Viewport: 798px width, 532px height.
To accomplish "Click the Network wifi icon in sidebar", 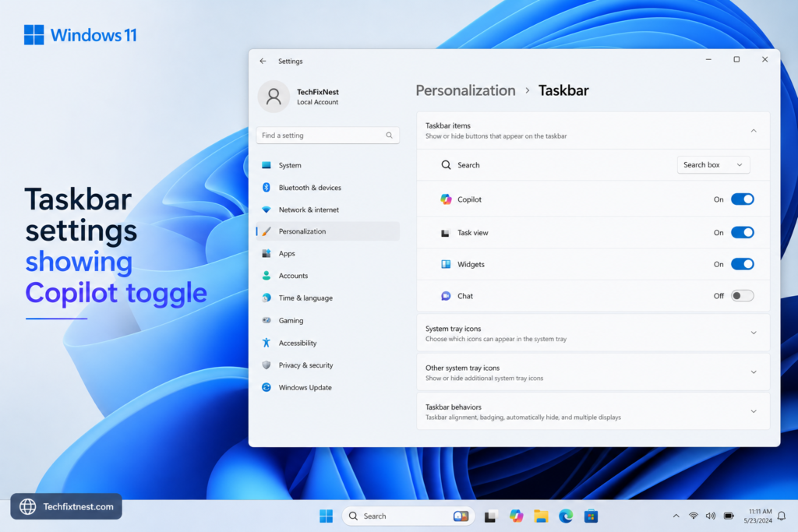I will pyautogui.click(x=267, y=210).
